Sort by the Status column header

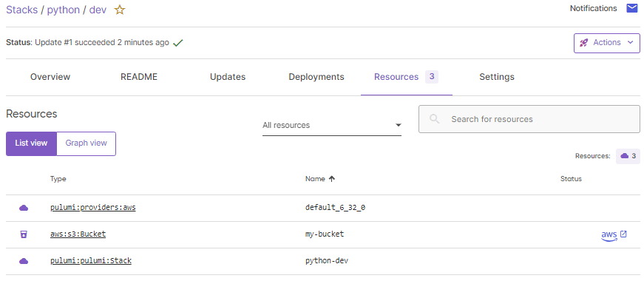[571, 179]
